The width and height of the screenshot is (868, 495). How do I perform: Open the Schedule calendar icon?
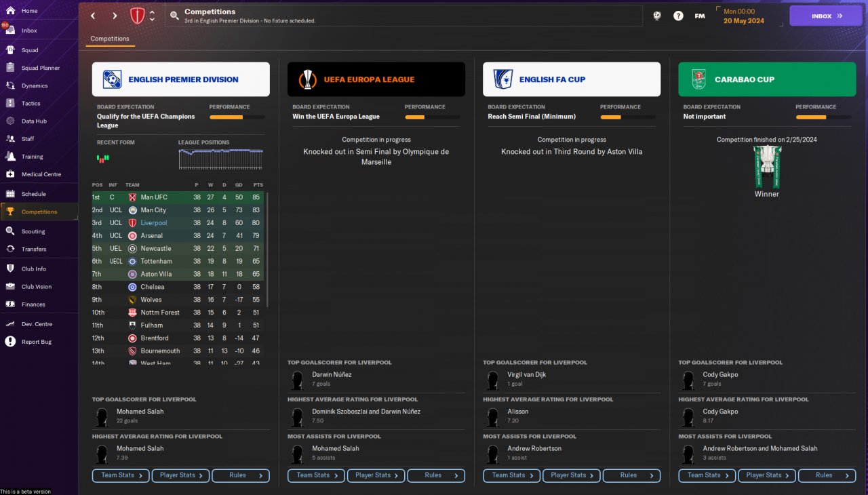tap(10, 194)
